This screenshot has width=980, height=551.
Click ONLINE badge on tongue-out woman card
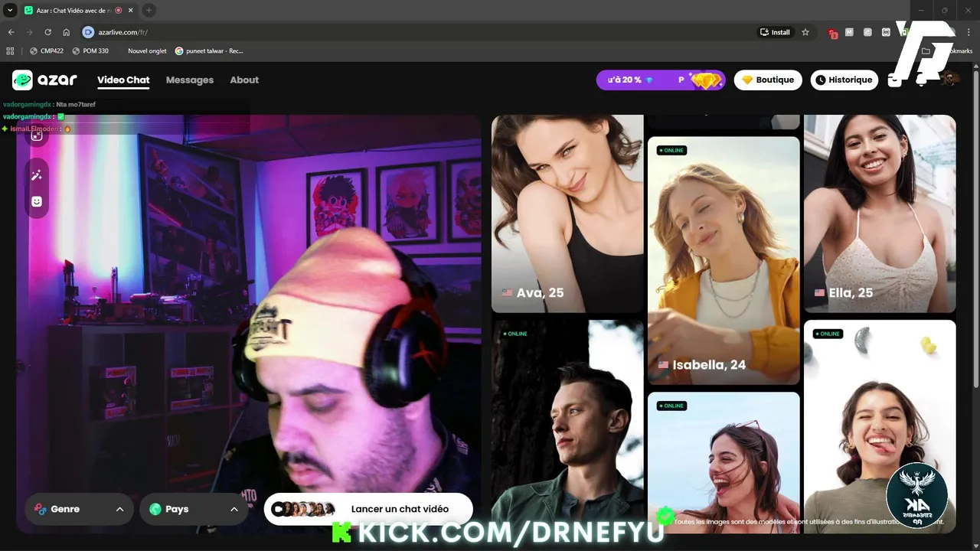tap(828, 334)
